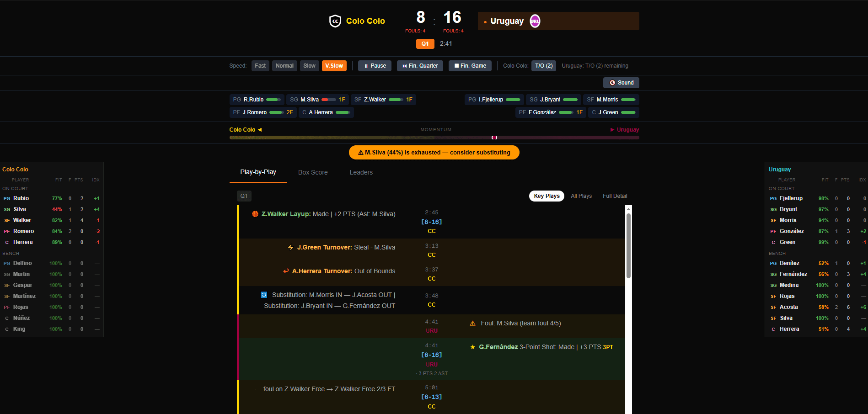The image size is (868, 414).
Task: Click the Colo Colo momentum arrow
Action: [260, 130]
